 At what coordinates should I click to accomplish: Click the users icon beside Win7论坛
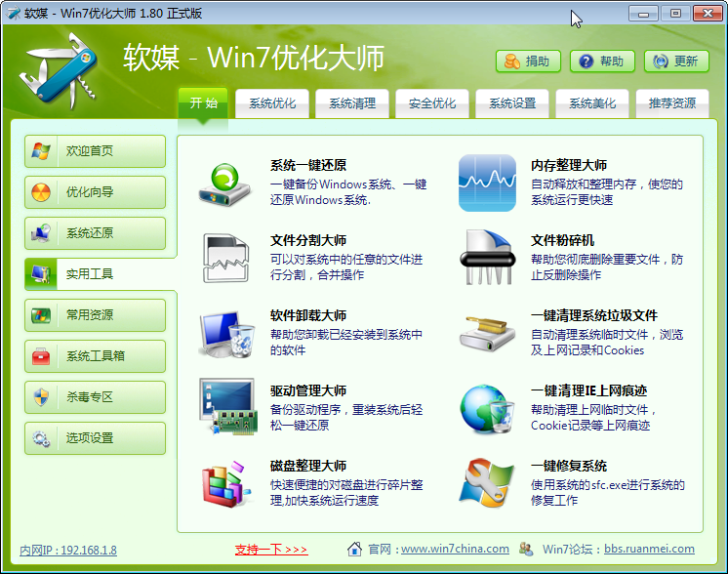tap(526, 549)
